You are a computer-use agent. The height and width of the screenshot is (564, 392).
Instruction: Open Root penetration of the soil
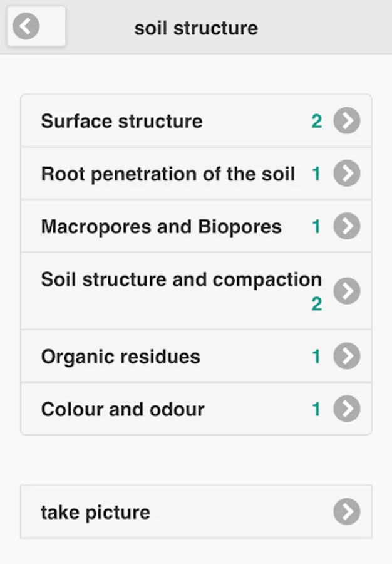[x=168, y=174]
